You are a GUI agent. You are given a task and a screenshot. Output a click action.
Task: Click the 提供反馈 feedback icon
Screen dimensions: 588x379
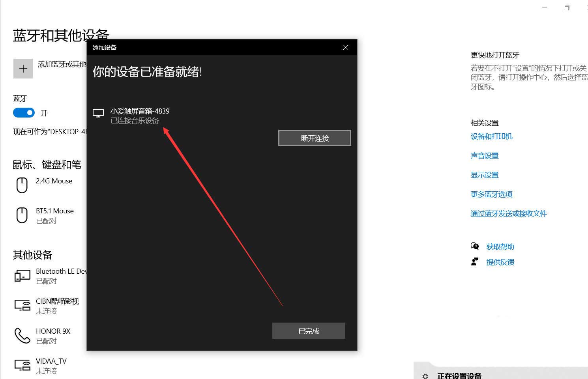tap(475, 261)
